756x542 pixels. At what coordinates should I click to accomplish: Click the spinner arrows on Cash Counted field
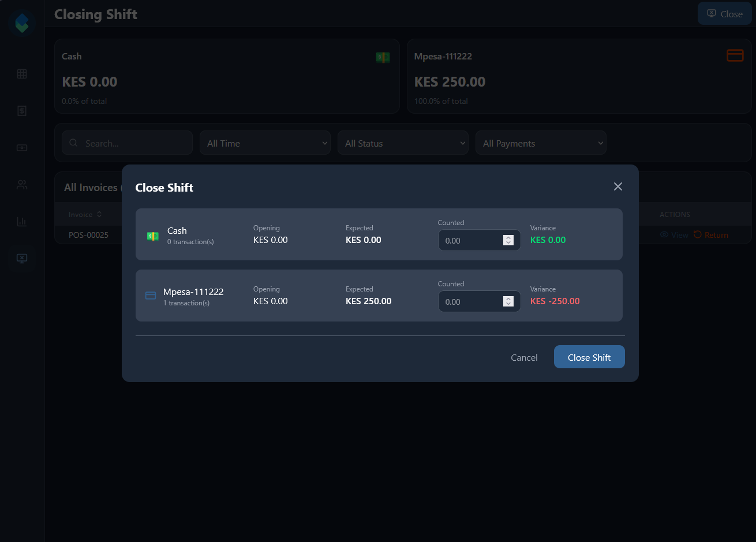(x=508, y=240)
